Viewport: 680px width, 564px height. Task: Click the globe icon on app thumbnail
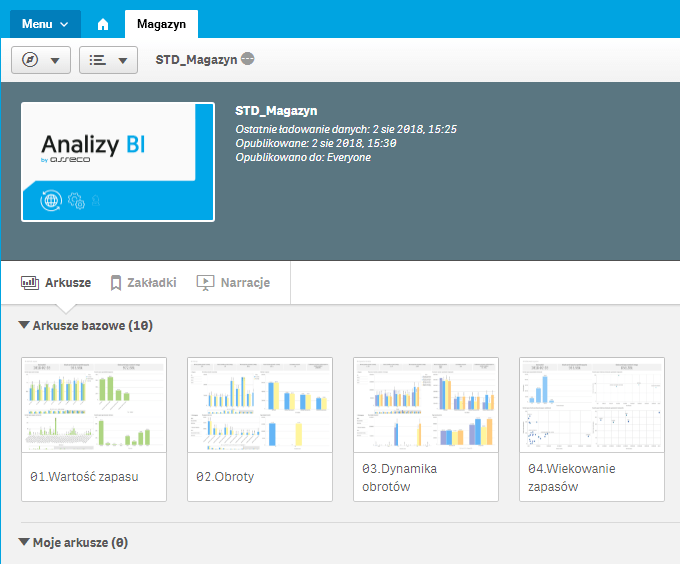[x=51, y=200]
